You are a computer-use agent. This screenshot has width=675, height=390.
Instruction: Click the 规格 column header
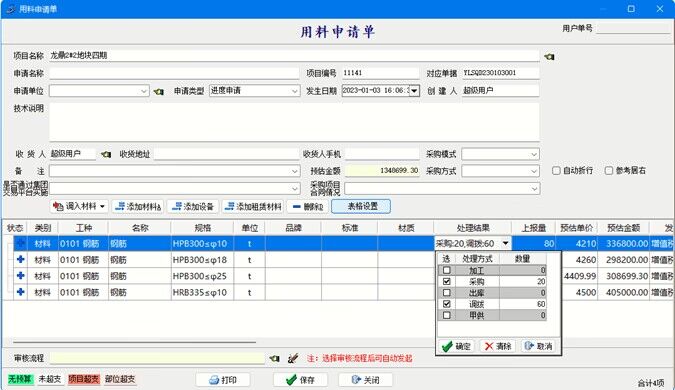[x=202, y=228]
